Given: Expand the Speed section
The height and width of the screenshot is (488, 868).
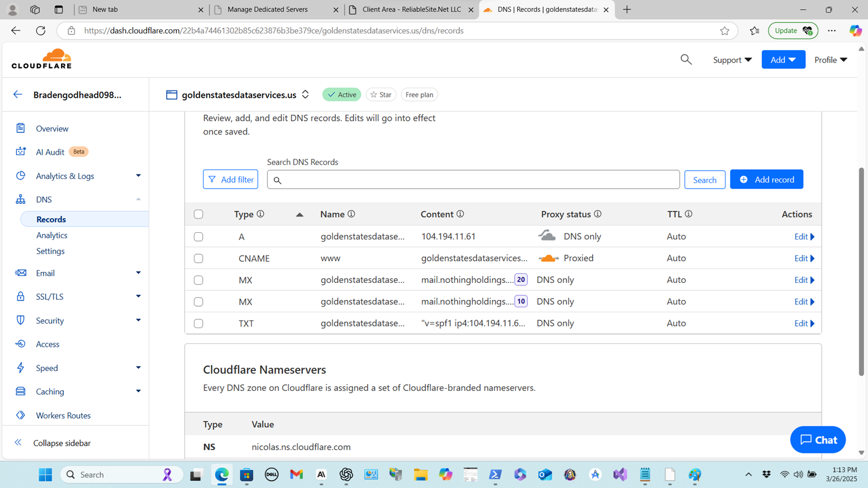Looking at the screenshot, I should coord(138,368).
